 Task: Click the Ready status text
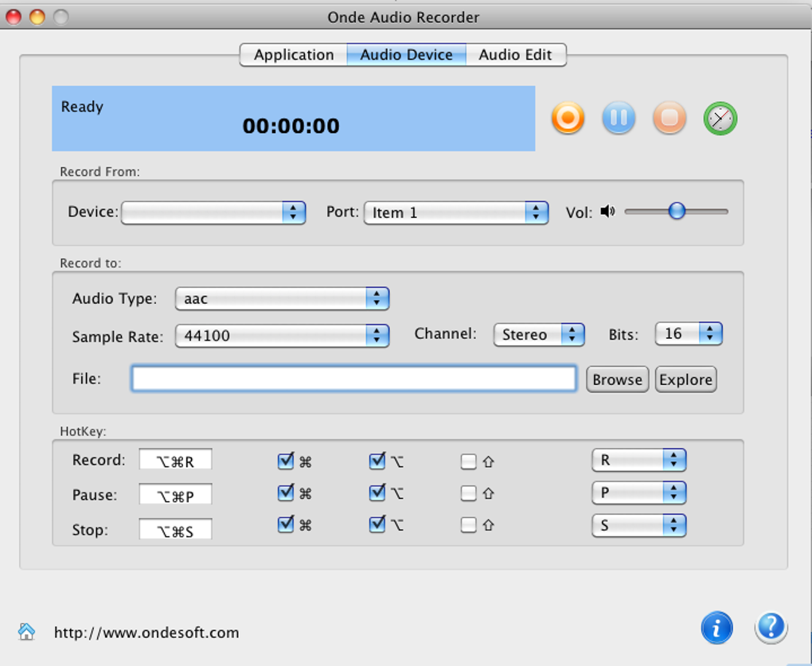(82, 107)
